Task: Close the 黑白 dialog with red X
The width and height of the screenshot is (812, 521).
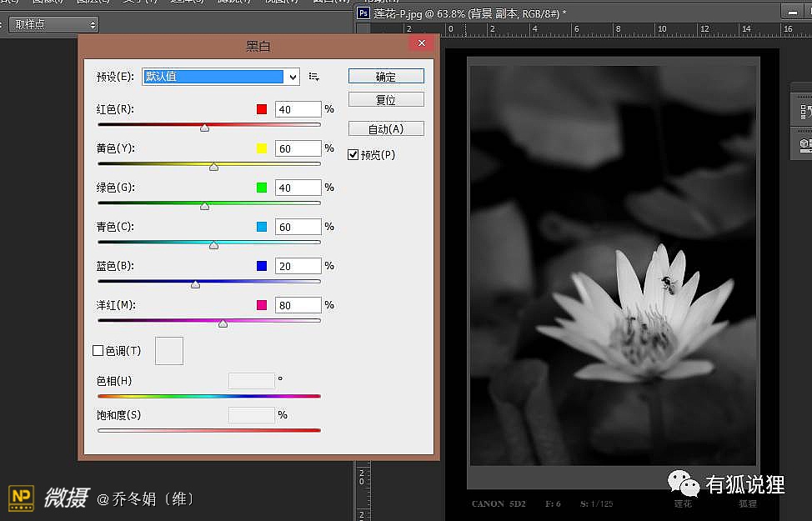Action: coord(422,43)
